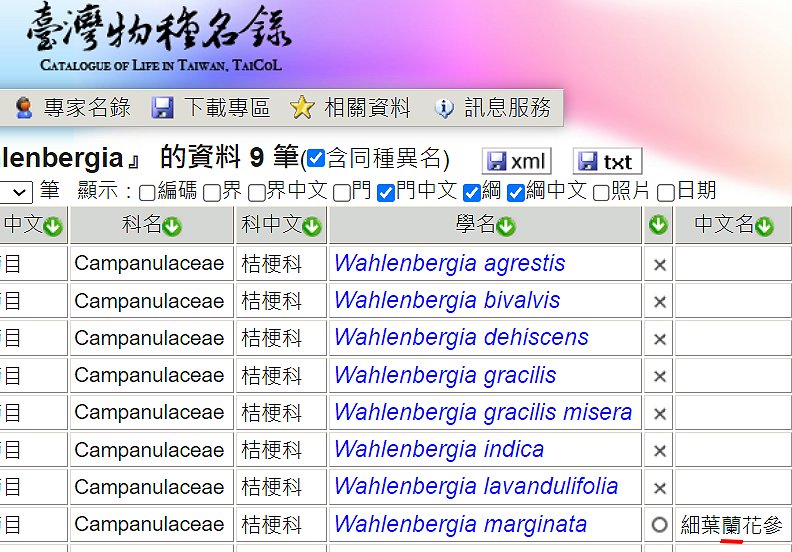The height and width of the screenshot is (552, 792).
Task: Open the 訊息服務 menu
Action: point(493,108)
